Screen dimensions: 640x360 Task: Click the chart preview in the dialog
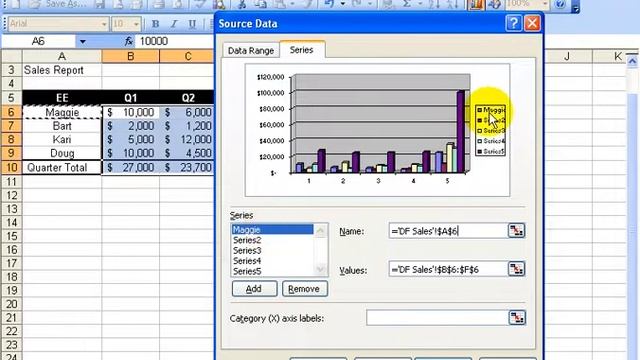point(377,130)
